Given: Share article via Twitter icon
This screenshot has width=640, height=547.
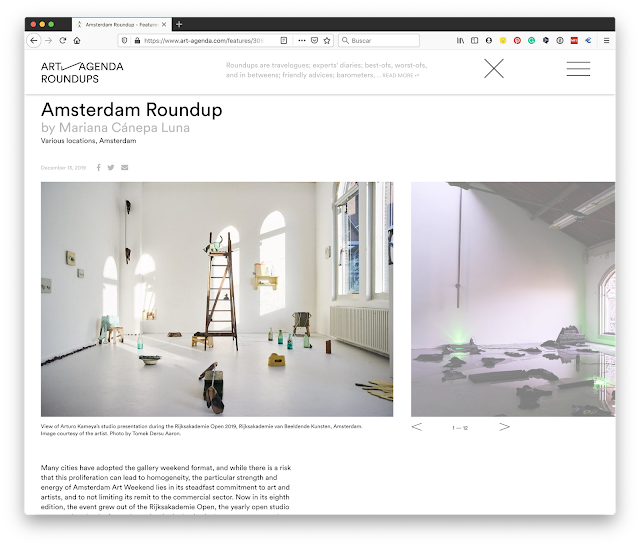Looking at the screenshot, I should click(x=111, y=167).
